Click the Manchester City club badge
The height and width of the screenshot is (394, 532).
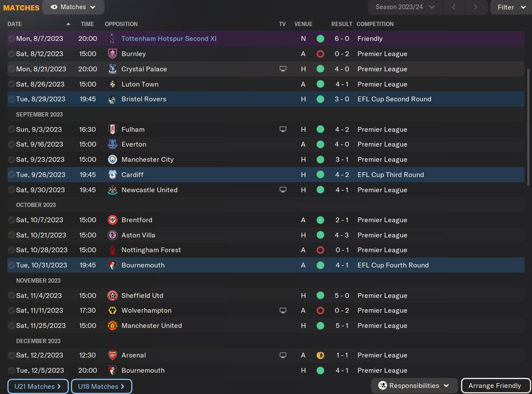[112, 160]
